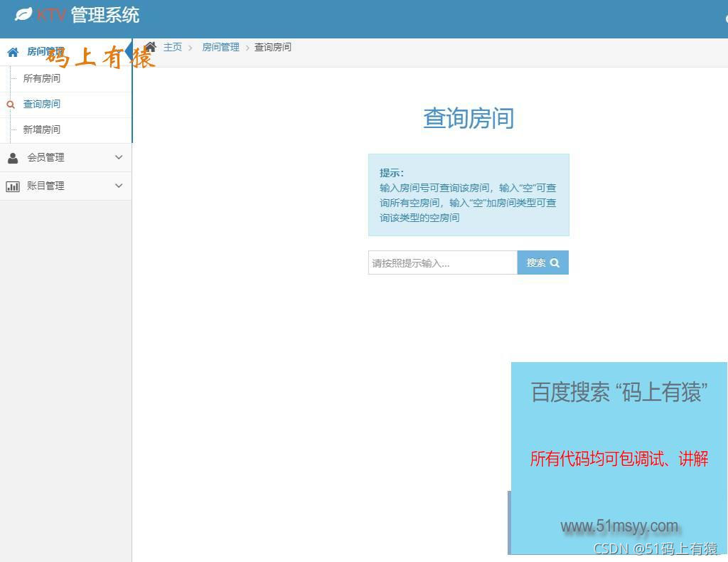728x562 pixels.
Task: Click the www.51msyy.com link
Action: point(619,526)
